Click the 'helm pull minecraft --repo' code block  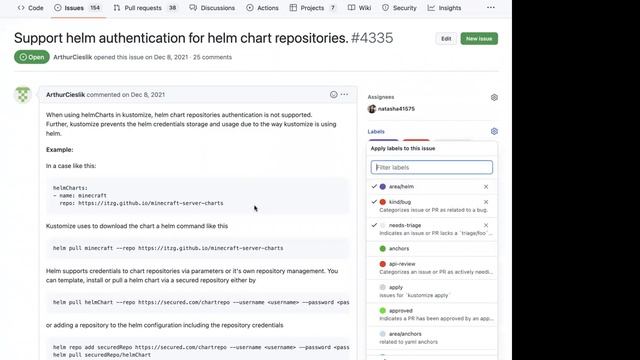coord(198,248)
